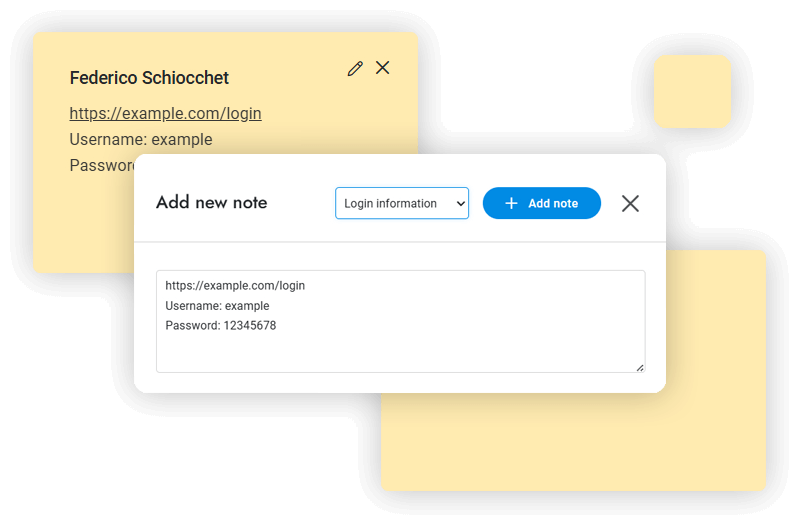The image size is (799, 525).
Task: Click the textarea resize handle corner
Action: [x=640, y=367]
